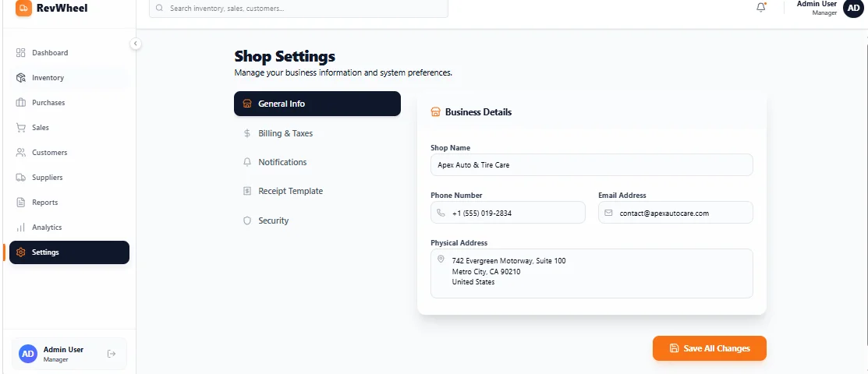The height and width of the screenshot is (374, 868).
Task: Open the Purchases page
Action: click(x=69, y=102)
